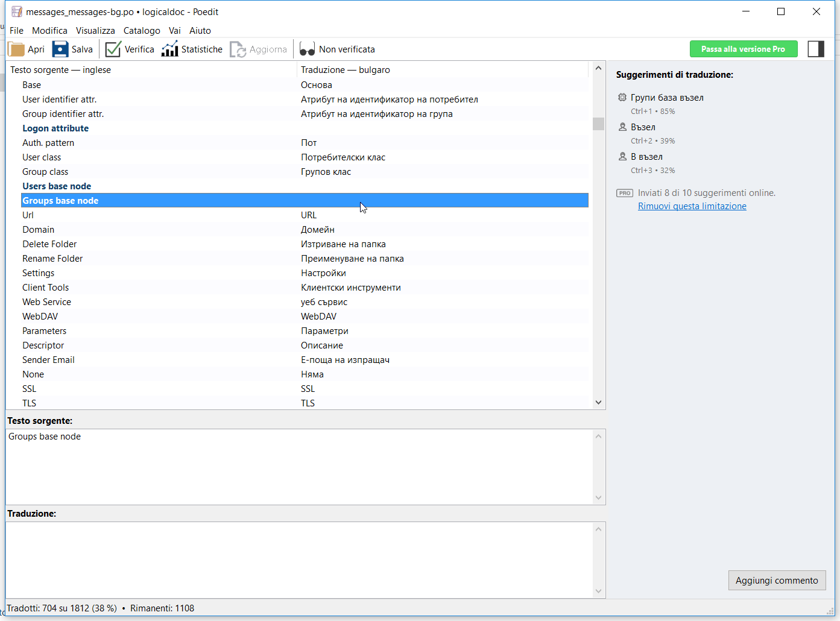Expand the Aiuto menu
This screenshot has width=840, height=621.
click(x=200, y=31)
